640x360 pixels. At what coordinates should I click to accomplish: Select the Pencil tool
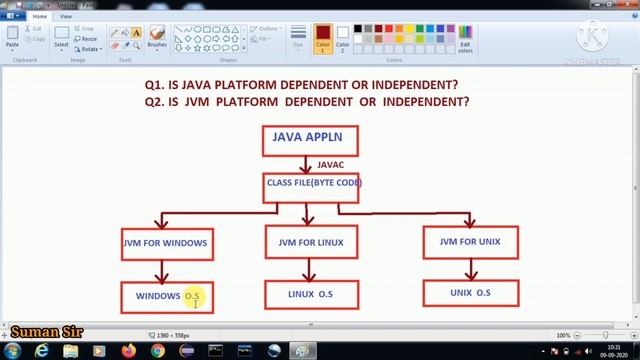point(115,33)
